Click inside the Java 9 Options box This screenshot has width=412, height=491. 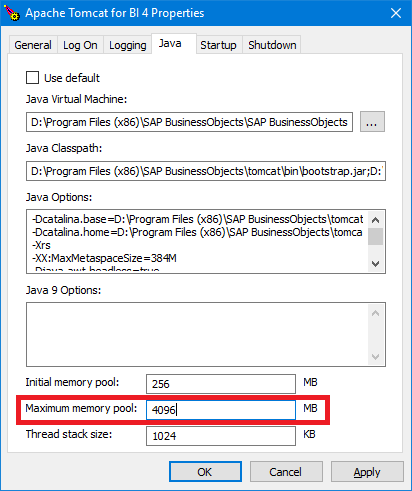pos(197,334)
